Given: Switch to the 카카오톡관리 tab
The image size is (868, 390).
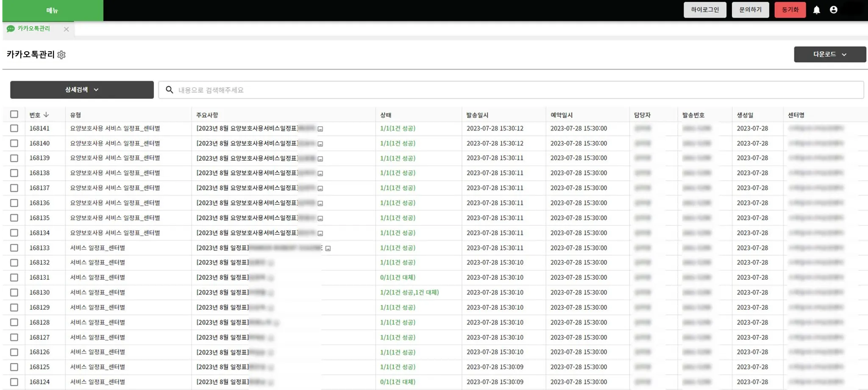Looking at the screenshot, I should coord(34,28).
